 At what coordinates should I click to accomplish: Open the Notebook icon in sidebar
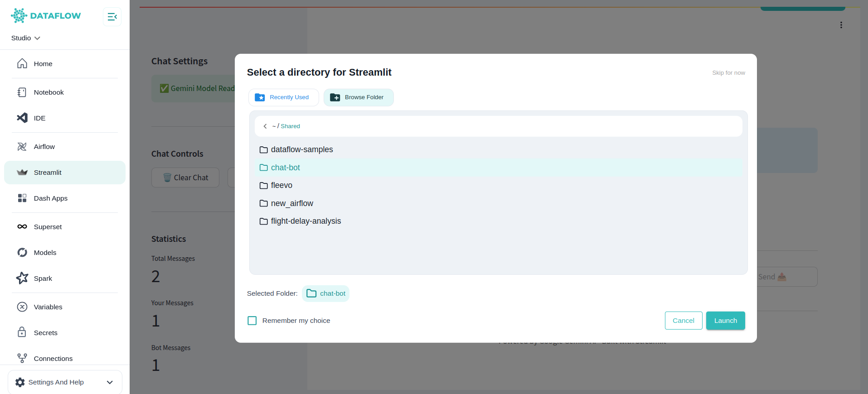point(22,92)
